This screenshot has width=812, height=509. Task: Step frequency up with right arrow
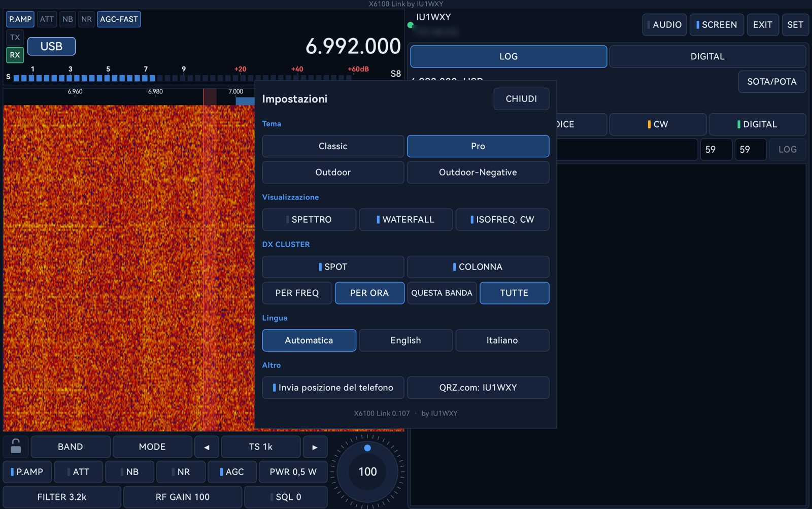pos(315,447)
